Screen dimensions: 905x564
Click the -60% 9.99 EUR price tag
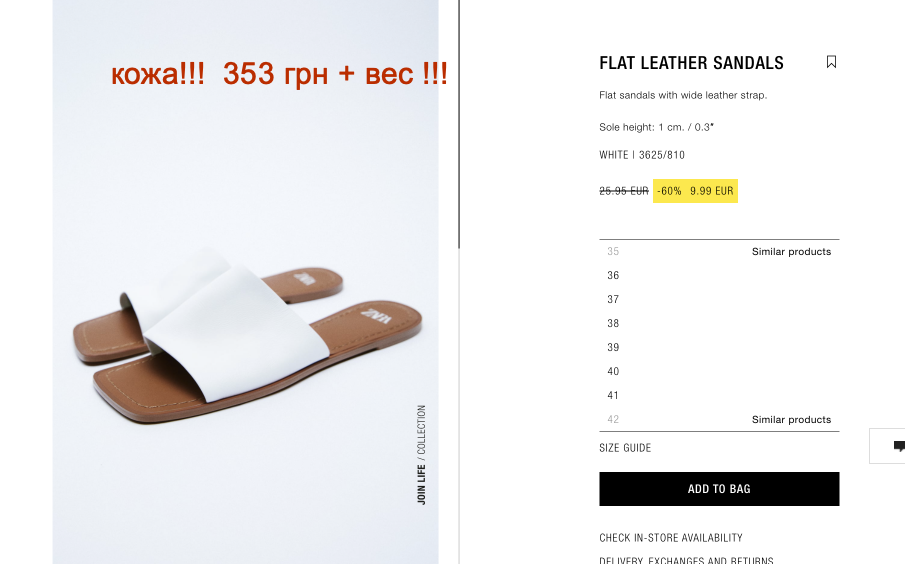click(695, 191)
